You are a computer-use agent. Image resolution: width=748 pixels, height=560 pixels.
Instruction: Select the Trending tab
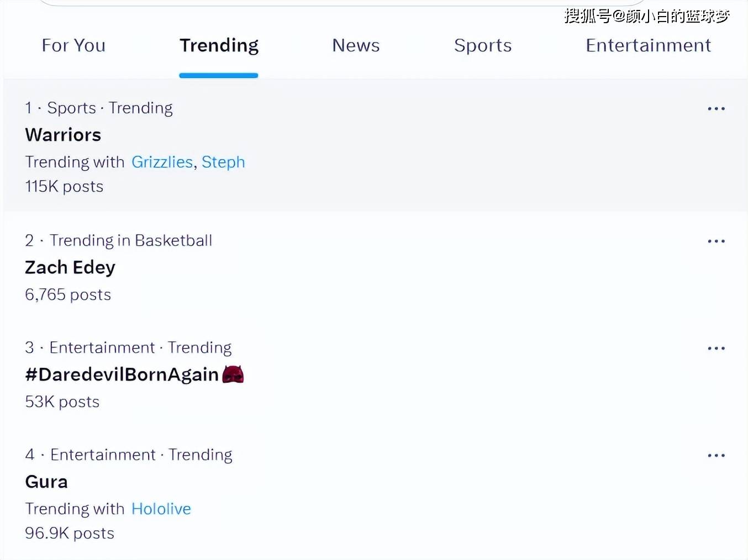point(219,45)
